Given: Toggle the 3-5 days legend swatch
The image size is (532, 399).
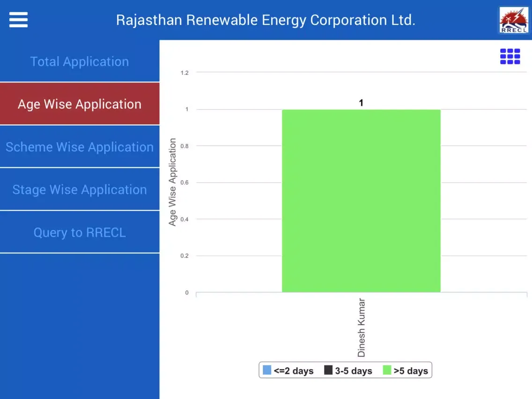Looking at the screenshot, I should (x=328, y=370).
